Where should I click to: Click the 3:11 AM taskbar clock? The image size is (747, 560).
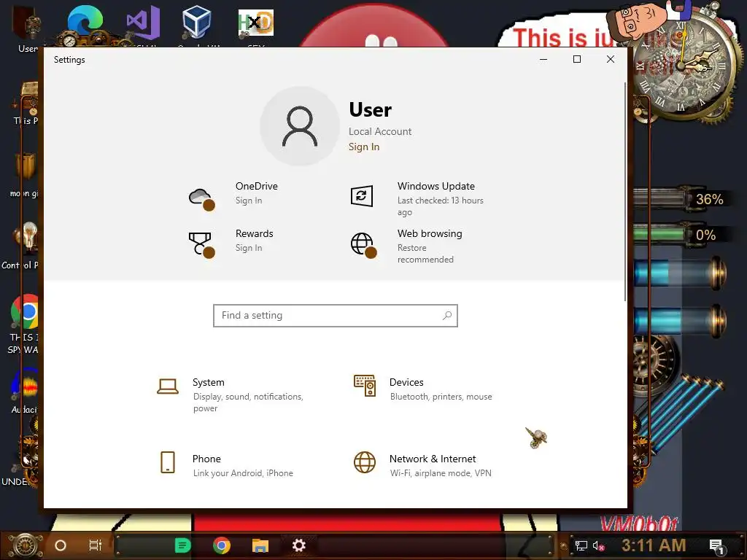click(654, 545)
